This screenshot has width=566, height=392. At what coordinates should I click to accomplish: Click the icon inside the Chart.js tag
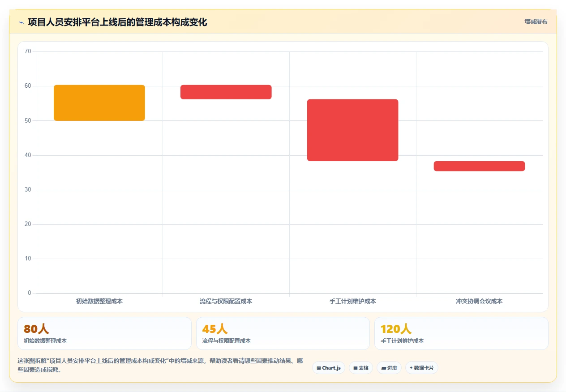point(319,368)
